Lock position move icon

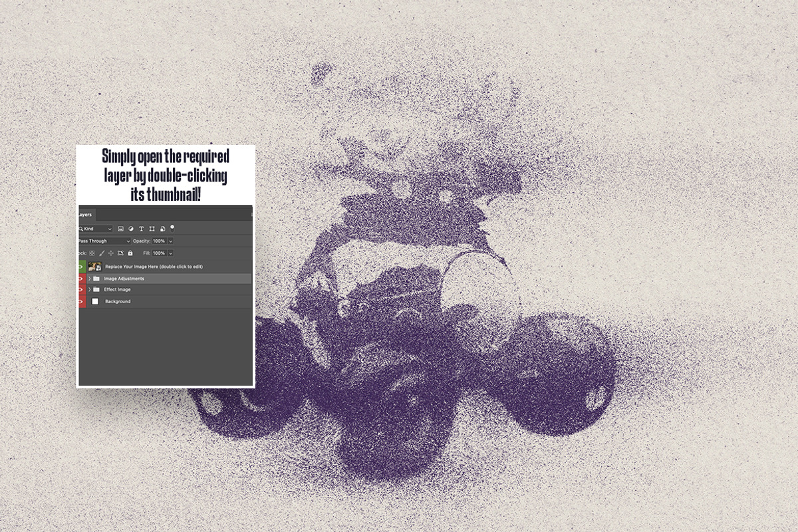click(x=111, y=253)
